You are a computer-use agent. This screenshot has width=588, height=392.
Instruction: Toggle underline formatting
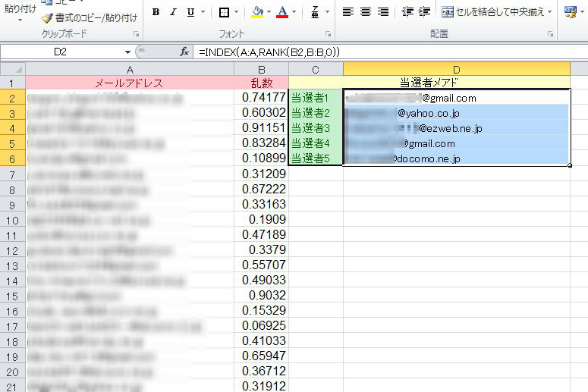click(x=190, y=12)
